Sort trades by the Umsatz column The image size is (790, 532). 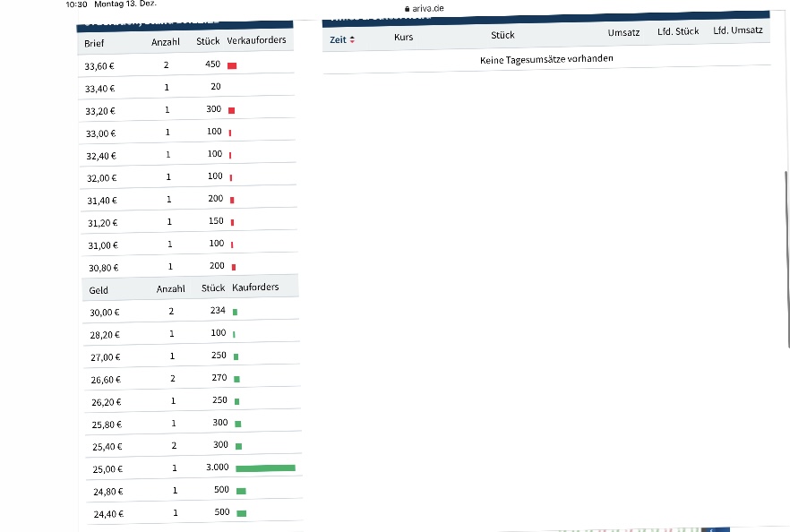(623, 34)
